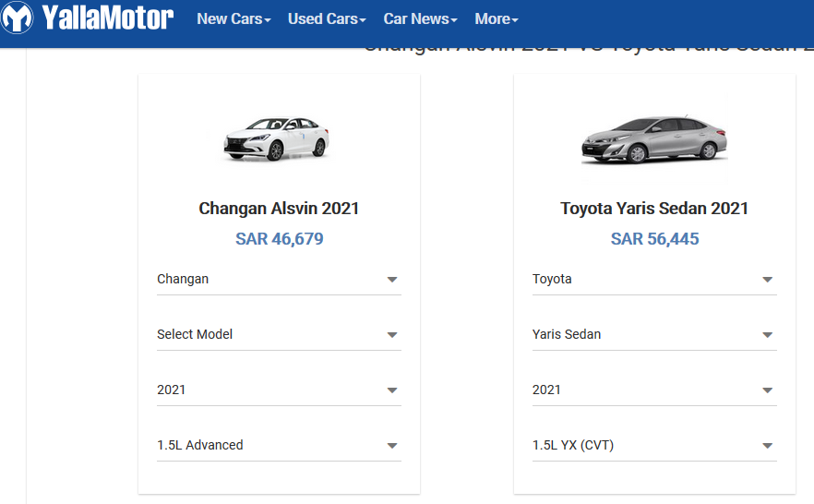Open the Yaris Sedan model dropdown

tap(654, 335)
